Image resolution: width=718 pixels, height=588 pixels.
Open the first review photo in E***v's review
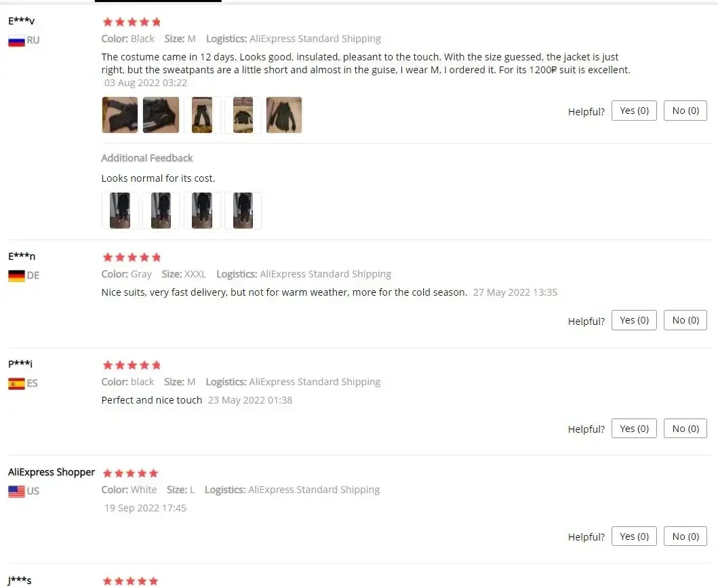(120, 115)
